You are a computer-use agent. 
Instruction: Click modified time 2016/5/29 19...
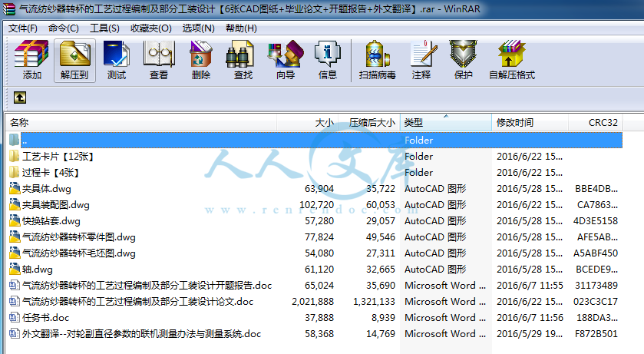(530, 334)
